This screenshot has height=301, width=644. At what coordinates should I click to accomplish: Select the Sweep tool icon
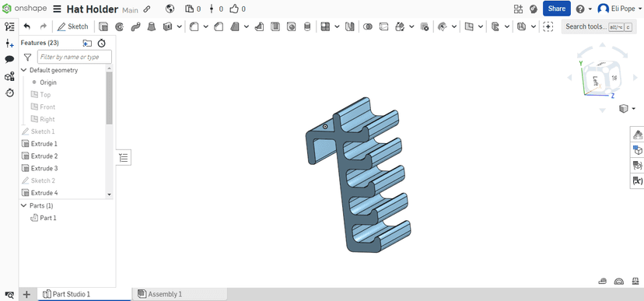tap(135, 26)
